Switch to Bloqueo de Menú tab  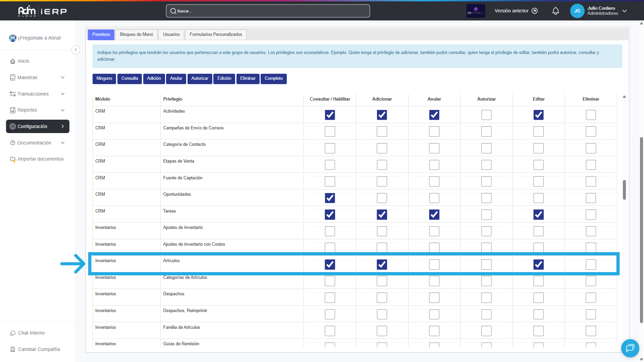click(136, 35)
